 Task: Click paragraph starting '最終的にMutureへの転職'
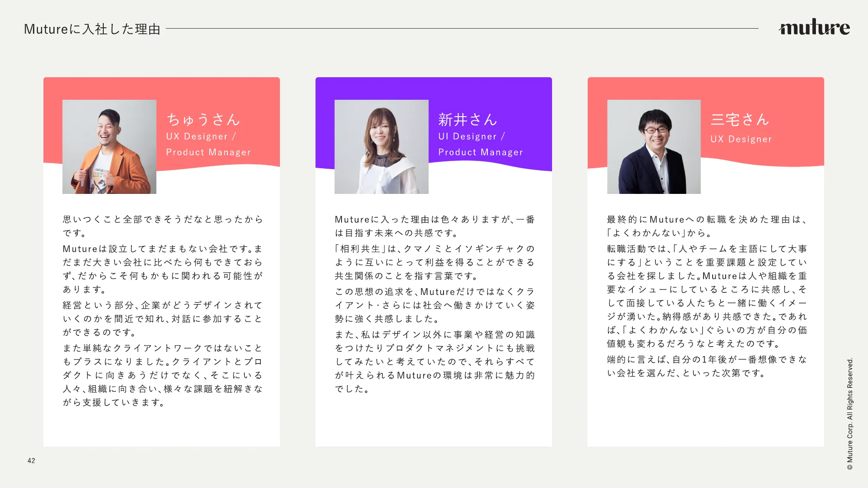point(707,226)
